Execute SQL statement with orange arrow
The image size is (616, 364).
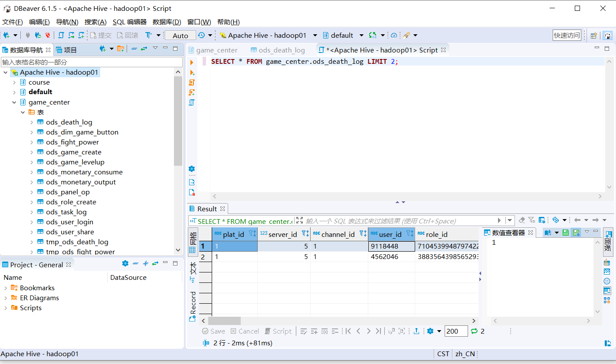click(x=192, y=62)
